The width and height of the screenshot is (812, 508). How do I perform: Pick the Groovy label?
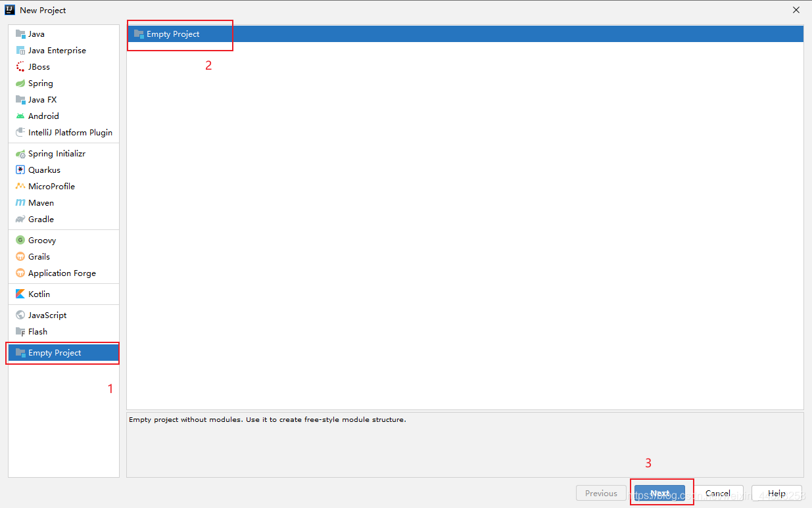(x=42, y=240)
